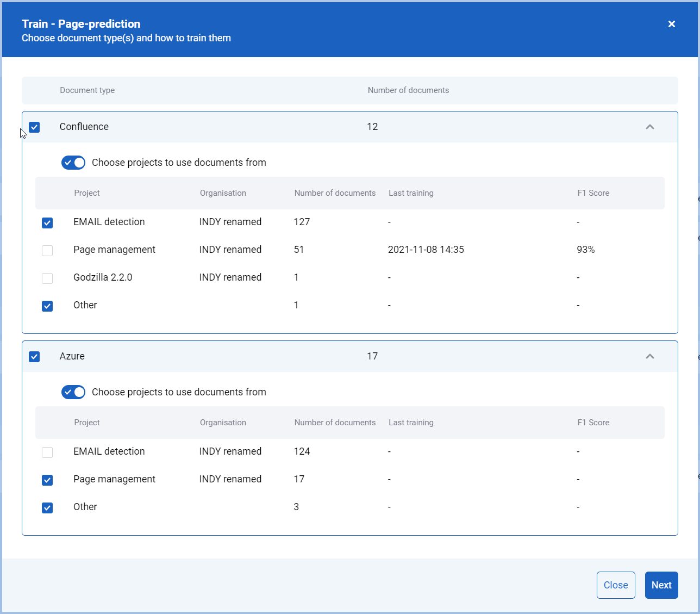Check Page management under Confluence

[47, 251]
